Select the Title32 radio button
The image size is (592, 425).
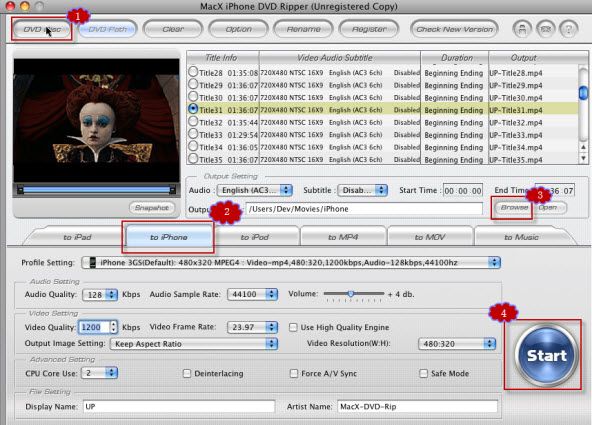193,121
